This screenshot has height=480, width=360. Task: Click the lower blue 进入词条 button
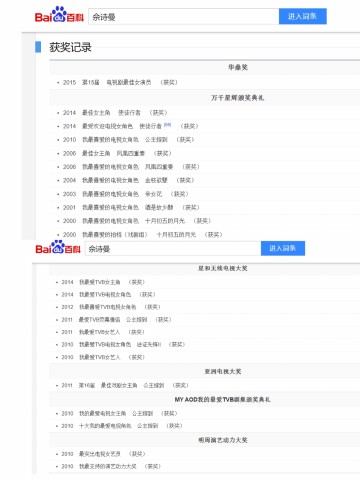(283, 248)
